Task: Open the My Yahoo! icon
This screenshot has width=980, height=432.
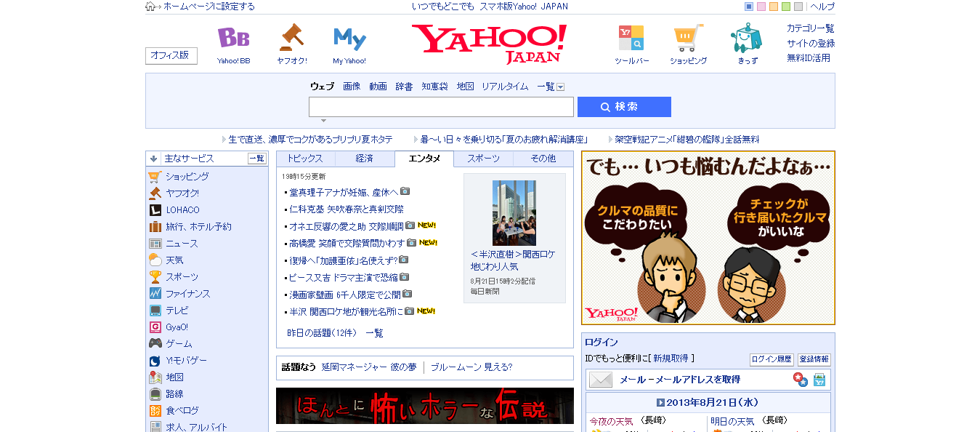Action: [349, 39]
